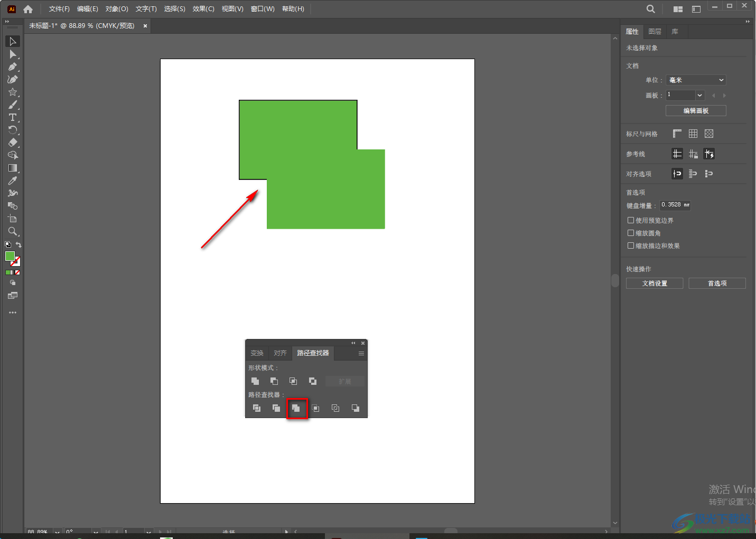Collapse the right panel dock arrows

pos(748,22)
